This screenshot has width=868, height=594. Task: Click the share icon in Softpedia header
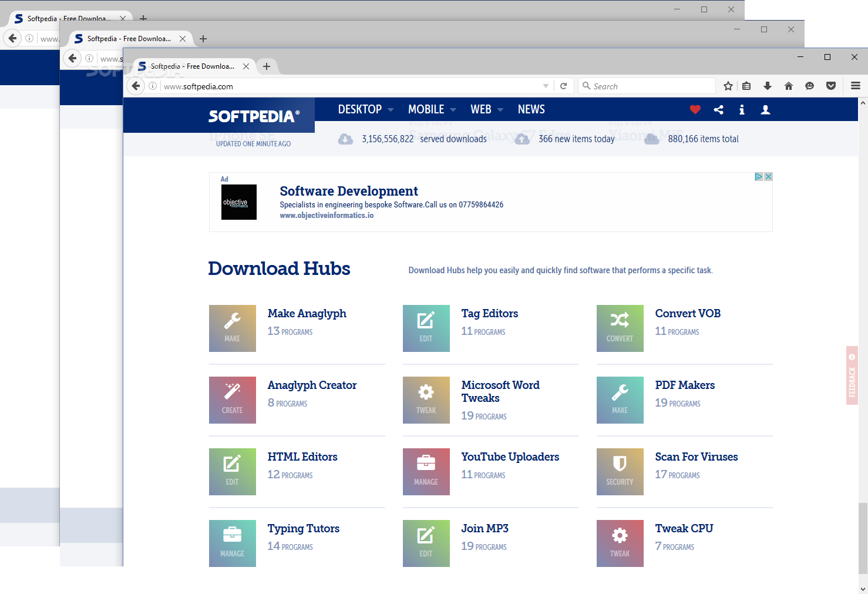point(719,109)
